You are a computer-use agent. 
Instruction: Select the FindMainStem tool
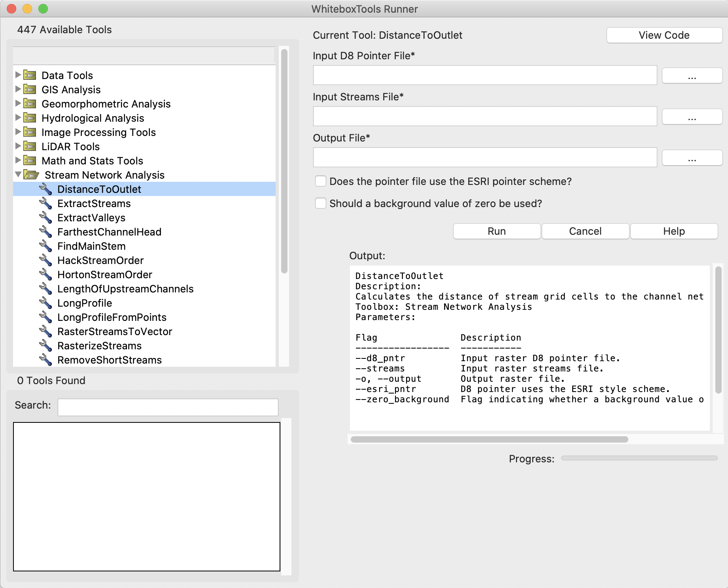click(x=91, y=246)
